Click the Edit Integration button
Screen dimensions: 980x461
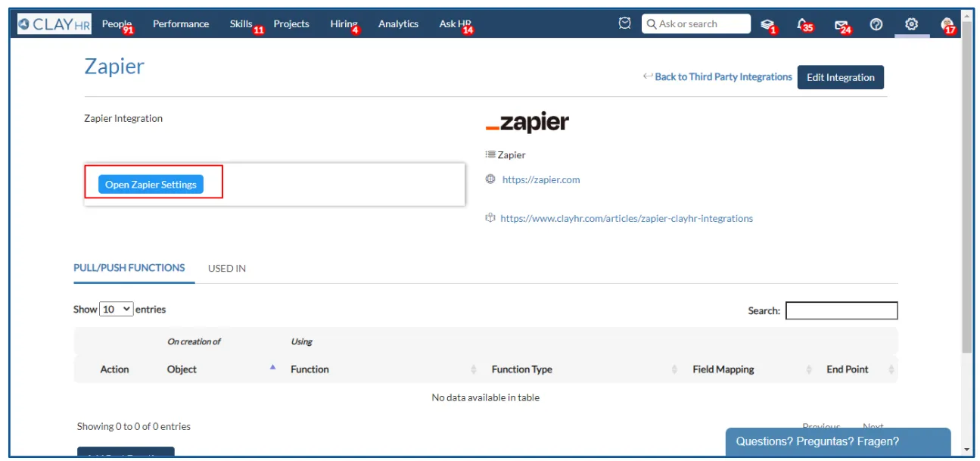840,77
